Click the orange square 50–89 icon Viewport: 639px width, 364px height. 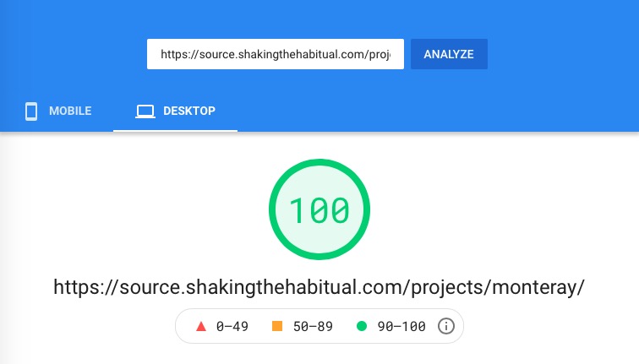[277, 326]
